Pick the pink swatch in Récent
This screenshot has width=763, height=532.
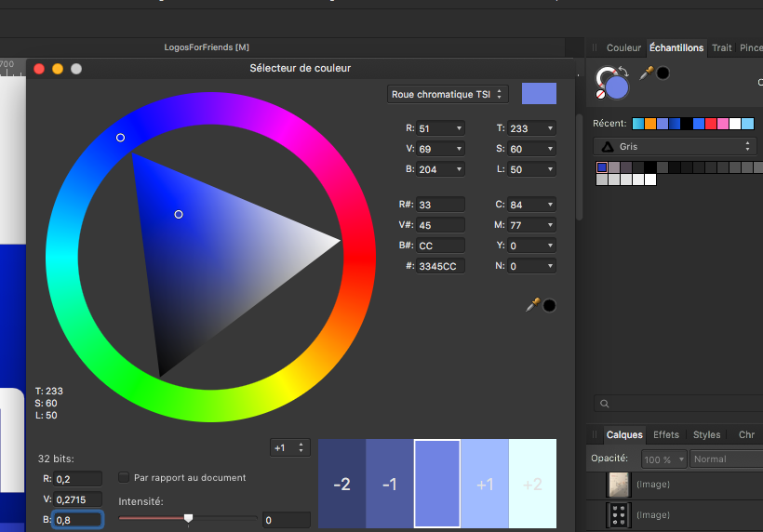[x=723, y=124]
